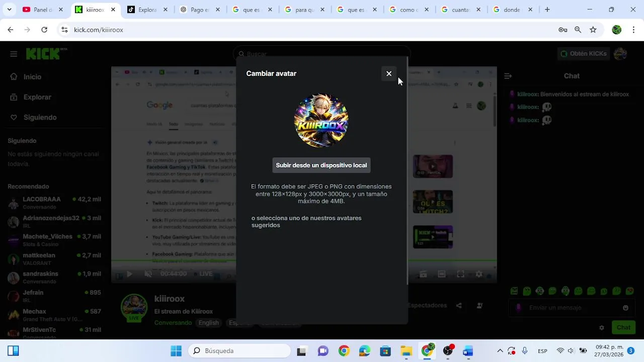This screenshot has height=362, width=644.
Task: Show hidden system tray icons
Action: coord(500,351)
